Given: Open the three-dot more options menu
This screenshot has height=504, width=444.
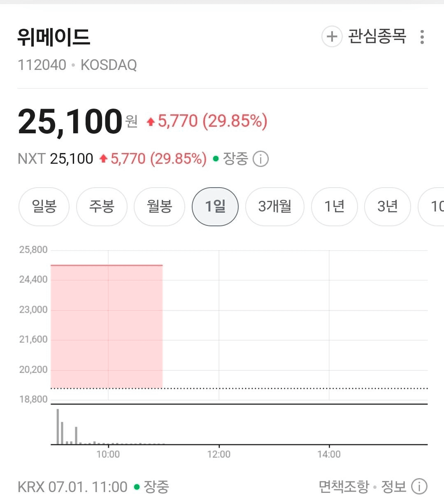Looking at the screenshot, I should click(x=422, y=37).
